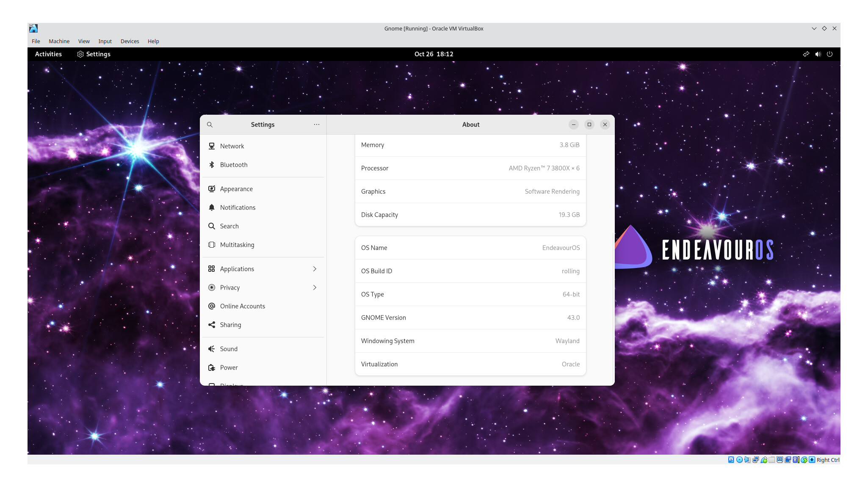The height and width of the screenshot is (497, 868).
Task: Click the Network sidebar icon
Action: coord(212,146)
